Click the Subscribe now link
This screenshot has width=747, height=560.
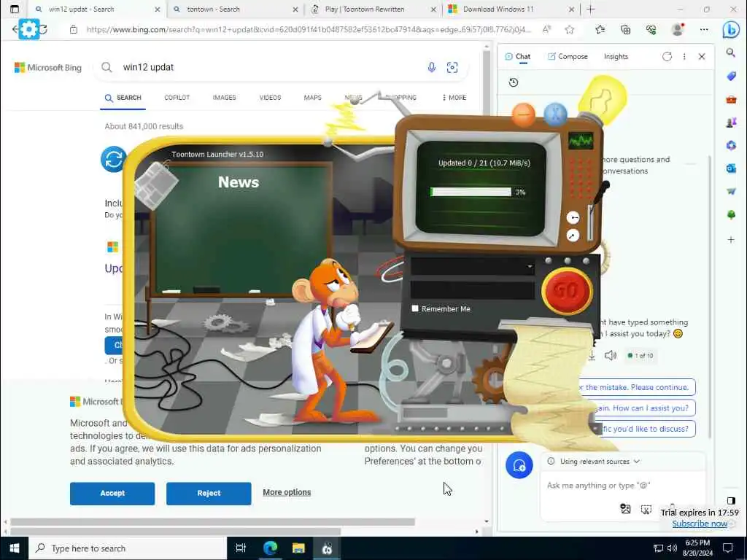coord(700,524)
